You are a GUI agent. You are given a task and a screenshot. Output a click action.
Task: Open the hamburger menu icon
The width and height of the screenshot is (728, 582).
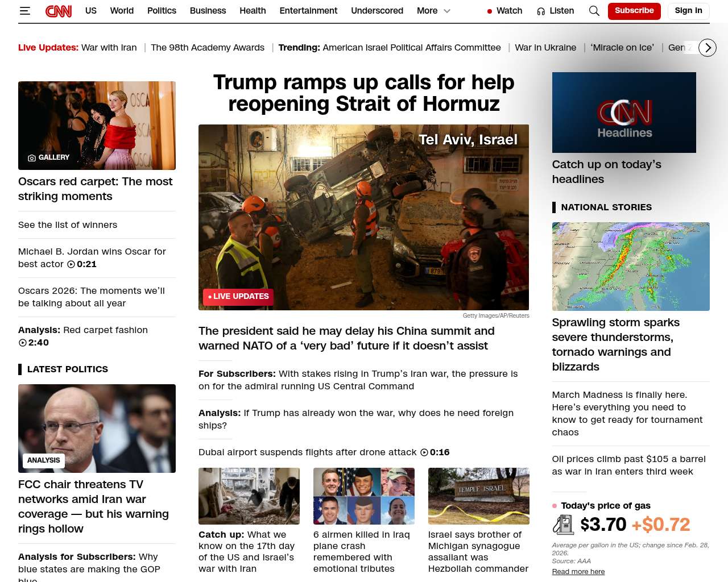click(24, 11)
